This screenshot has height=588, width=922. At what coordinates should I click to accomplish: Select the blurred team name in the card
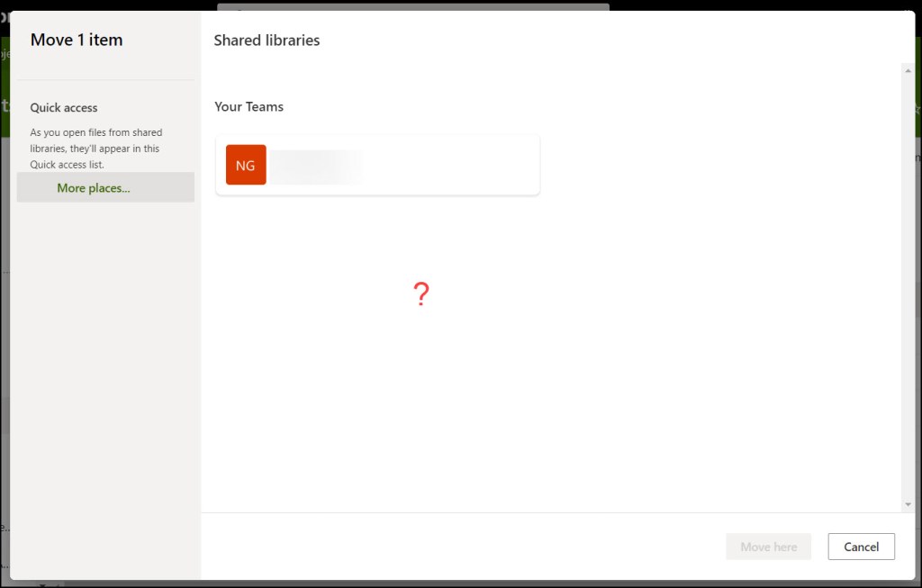317,167
